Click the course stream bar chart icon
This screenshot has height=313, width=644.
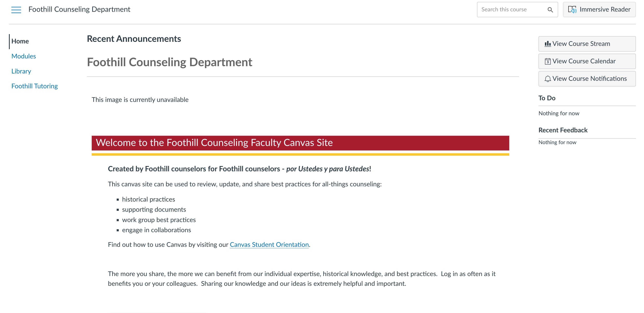click(547, 44)
